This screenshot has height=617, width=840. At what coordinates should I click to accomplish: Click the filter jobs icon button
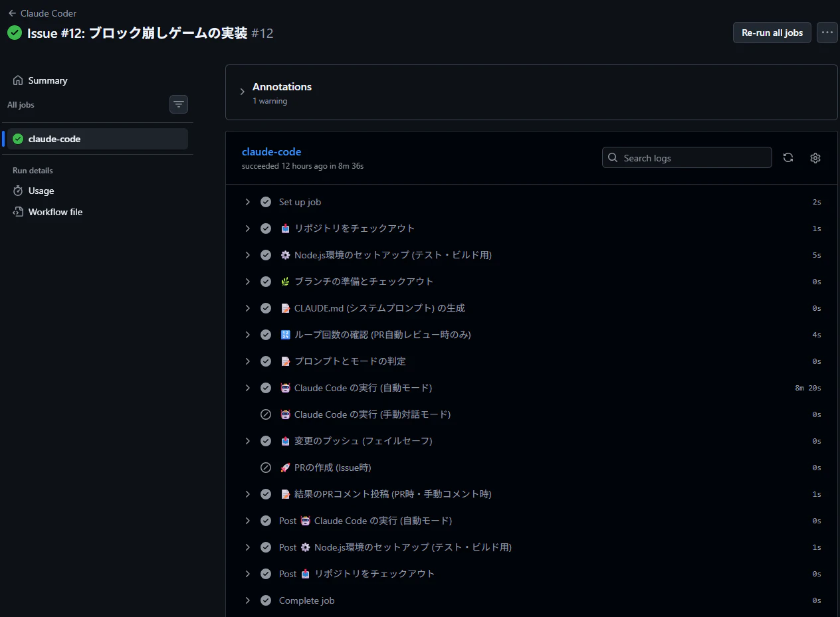(179, 104)
